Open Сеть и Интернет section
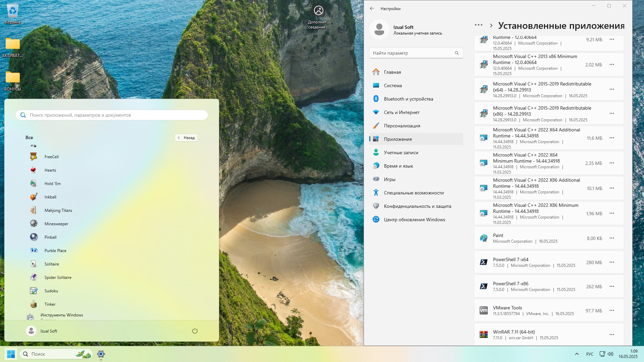This screenshot has height=362, width=644. pos(416,112)
